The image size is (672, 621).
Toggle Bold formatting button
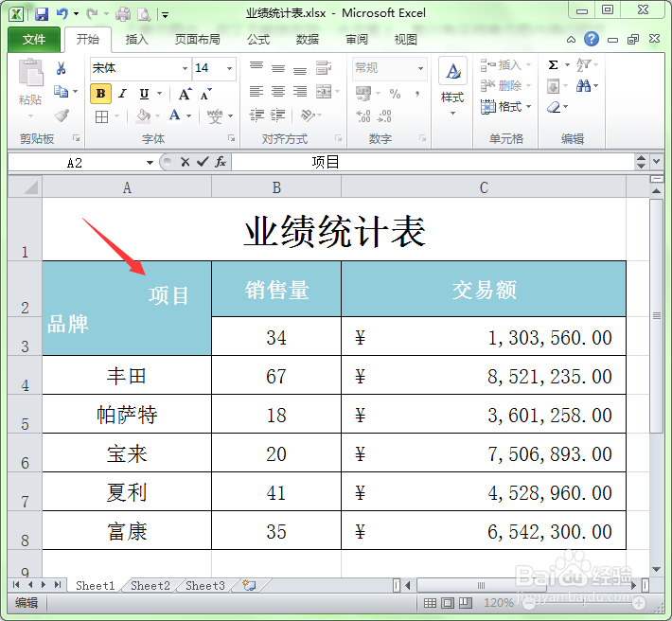tap(100, 94)
